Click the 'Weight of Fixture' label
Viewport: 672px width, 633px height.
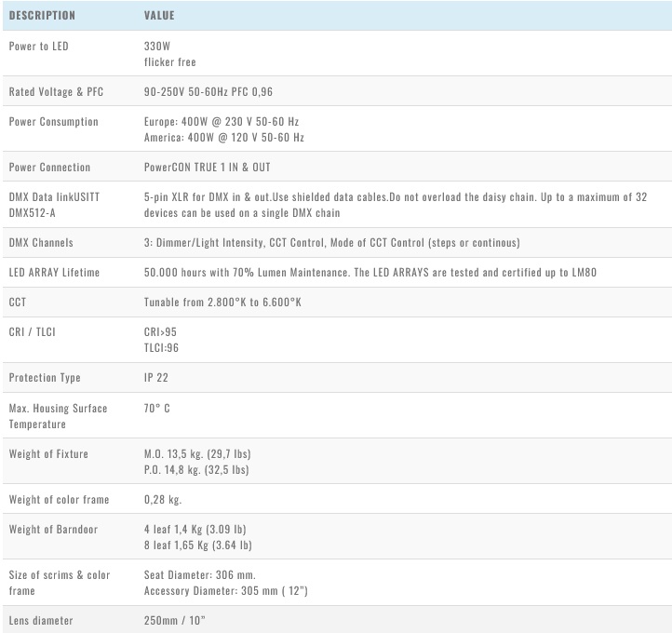[48, 453]
